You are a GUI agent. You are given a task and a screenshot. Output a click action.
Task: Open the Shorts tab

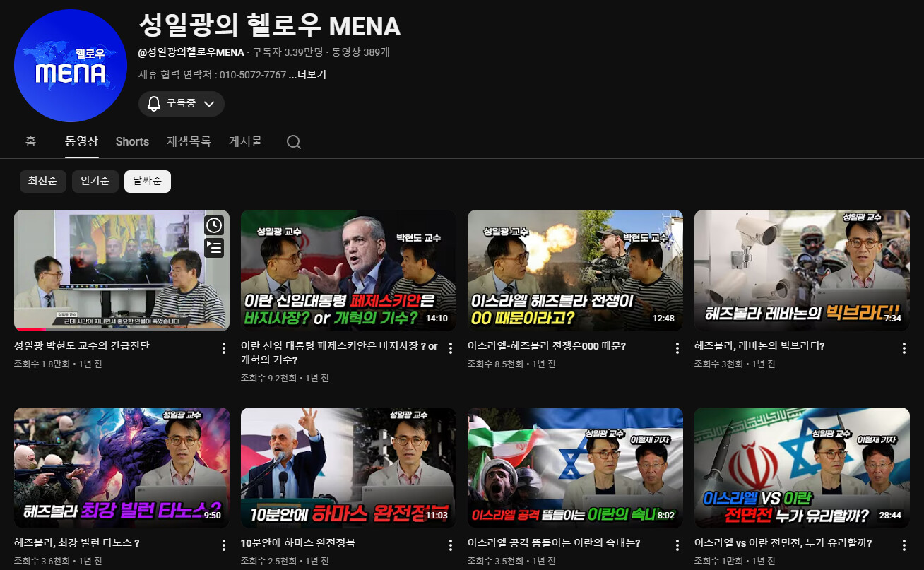click(132, 141)
